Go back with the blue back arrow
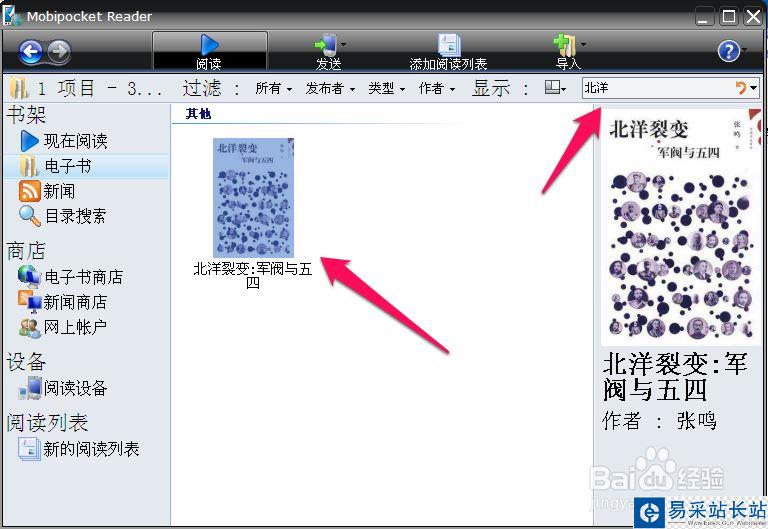Viewport: 768px width, 529px height. point(31,51)
